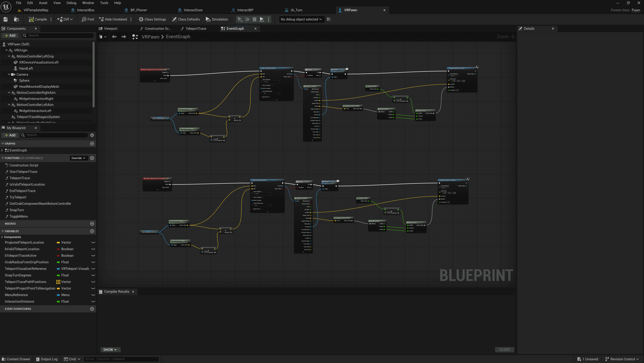644x363 pixels.
Task: Open Class Settings
Action: [x=152, y=19]
